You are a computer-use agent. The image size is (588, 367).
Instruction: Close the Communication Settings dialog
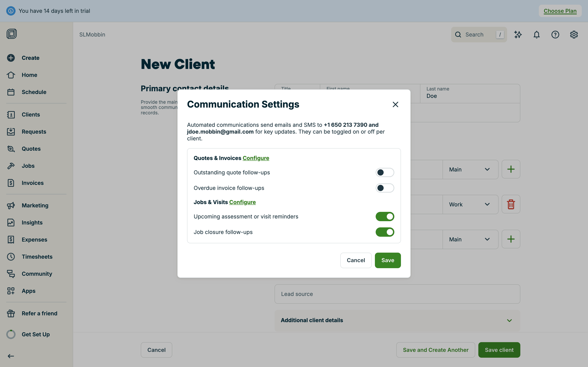(x=395, y=104)
